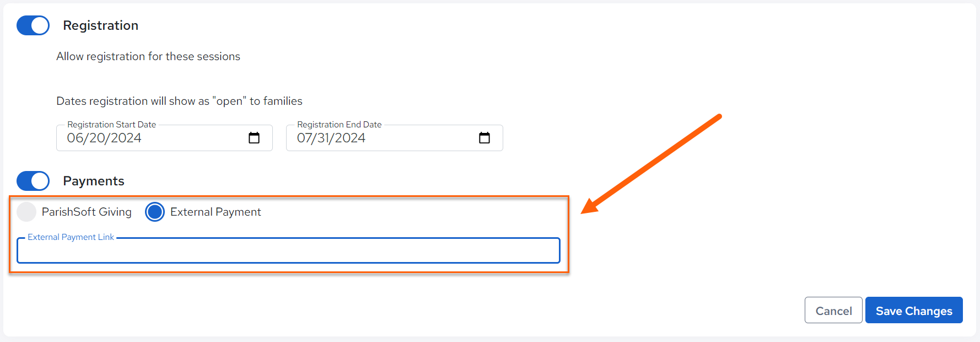
Task: Discard edits with the Cancel button
Action: [833, 311]
